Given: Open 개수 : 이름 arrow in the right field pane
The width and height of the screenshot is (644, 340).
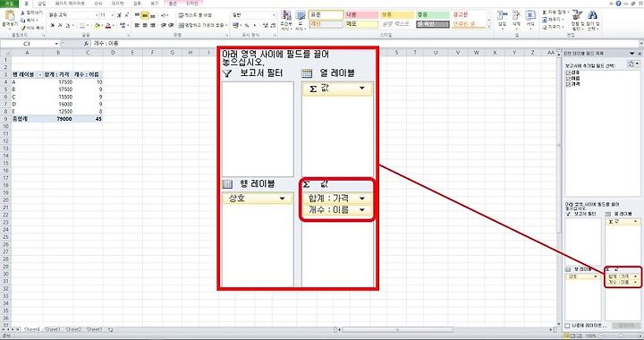Looking at the screenshot, I should 635,283.
